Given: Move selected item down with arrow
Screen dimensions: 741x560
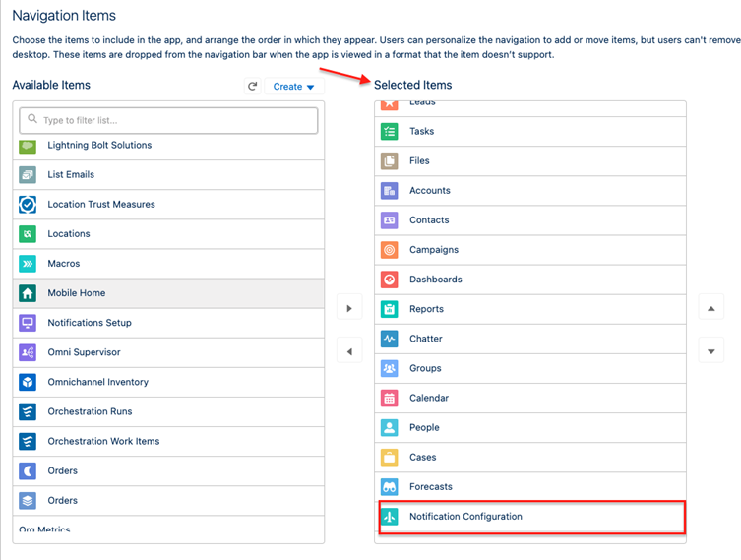Looking at the screenshot, I should click(x=710, y=351).
